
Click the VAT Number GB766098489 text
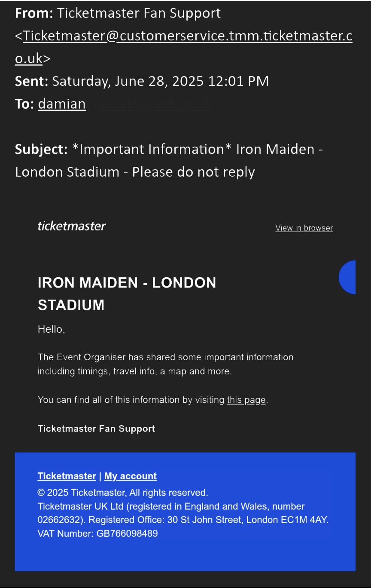pyautogui.click(x=97, y=534)
